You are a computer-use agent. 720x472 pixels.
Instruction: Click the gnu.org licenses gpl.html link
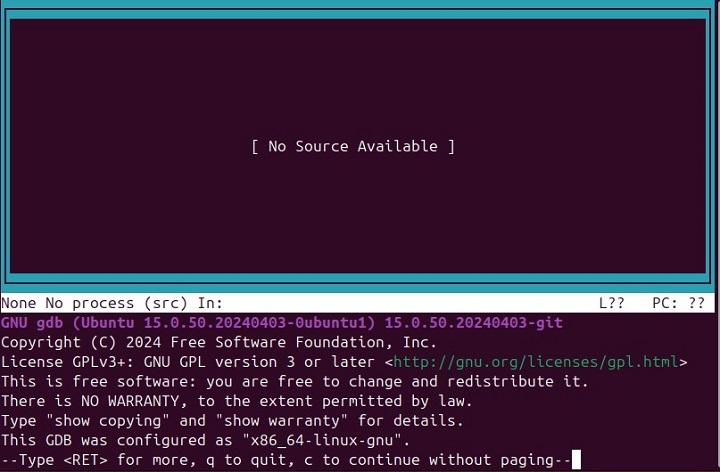535,362
